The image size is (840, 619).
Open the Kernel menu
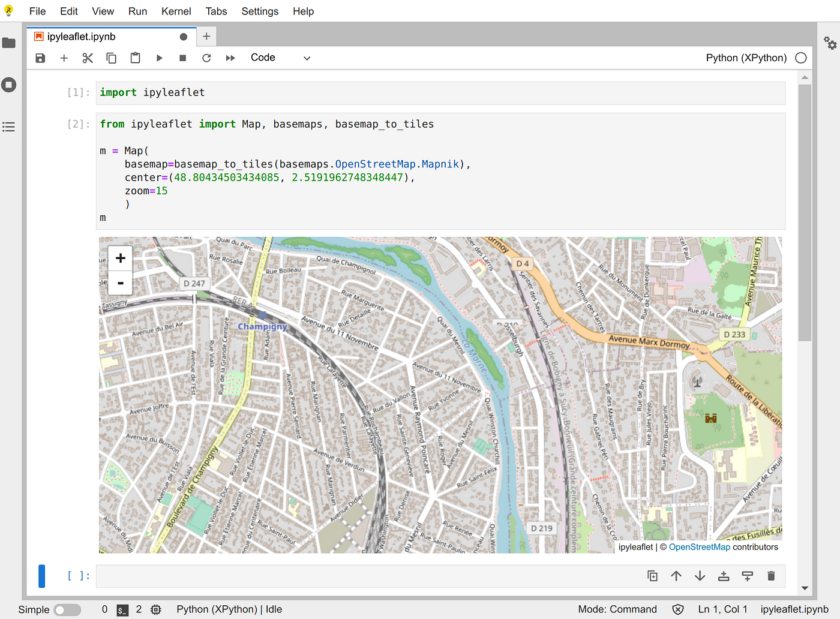[x=176, y=11]
